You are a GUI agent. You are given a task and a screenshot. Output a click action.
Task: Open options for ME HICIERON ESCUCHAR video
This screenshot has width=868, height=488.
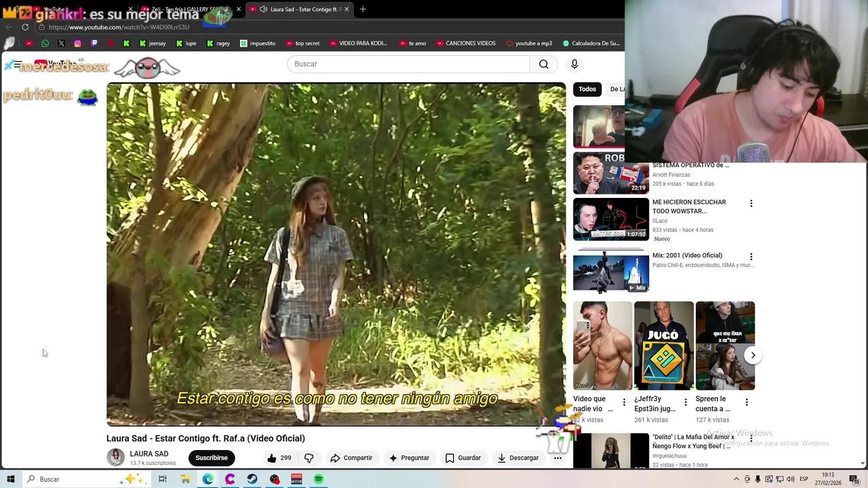click(x=751, y=203)
